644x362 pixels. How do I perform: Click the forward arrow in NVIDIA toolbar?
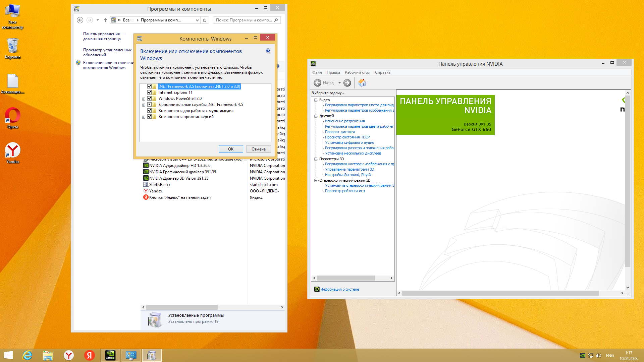tap(347, 83)
